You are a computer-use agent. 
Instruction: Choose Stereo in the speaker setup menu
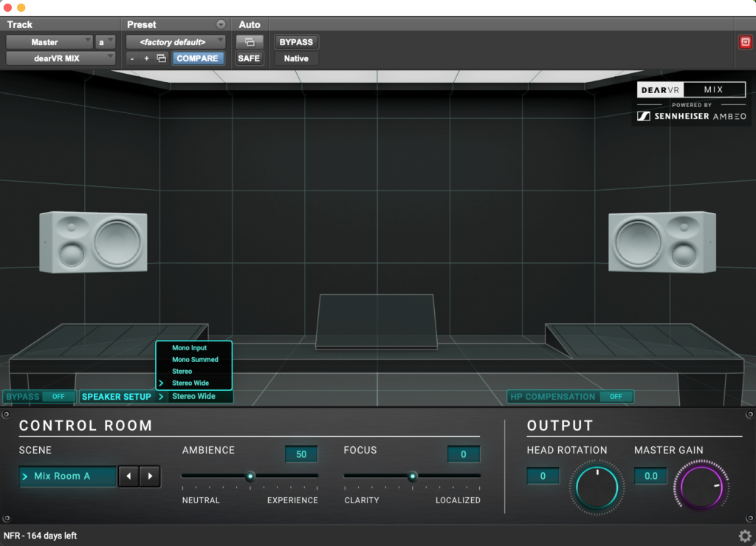182,372
